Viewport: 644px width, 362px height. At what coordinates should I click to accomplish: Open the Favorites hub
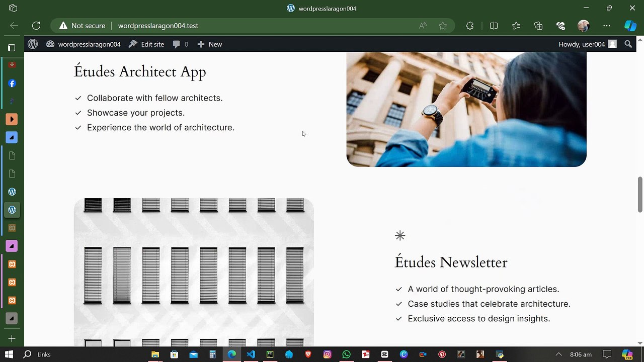[516, 26]
